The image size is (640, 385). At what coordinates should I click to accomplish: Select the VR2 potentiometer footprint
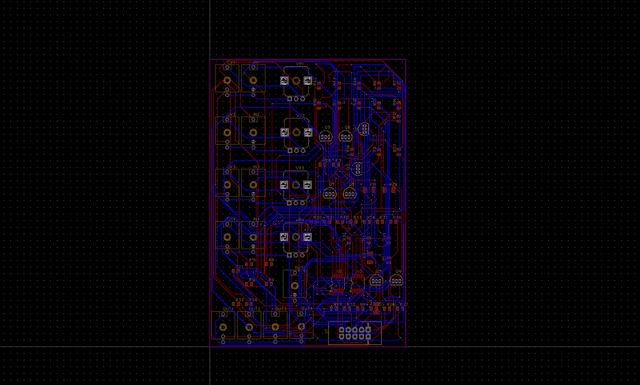pyautogui.click(x=296, y=134)
